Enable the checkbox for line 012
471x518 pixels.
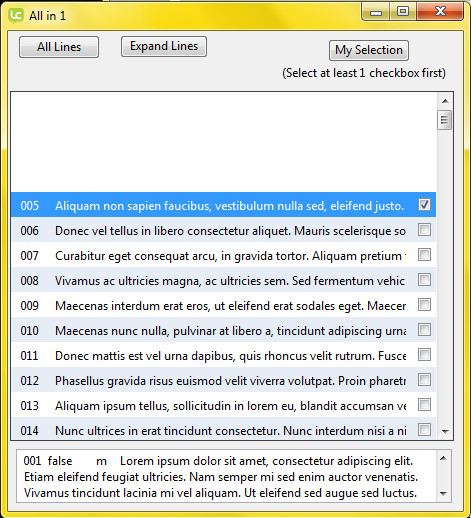[x=424, y=380]
